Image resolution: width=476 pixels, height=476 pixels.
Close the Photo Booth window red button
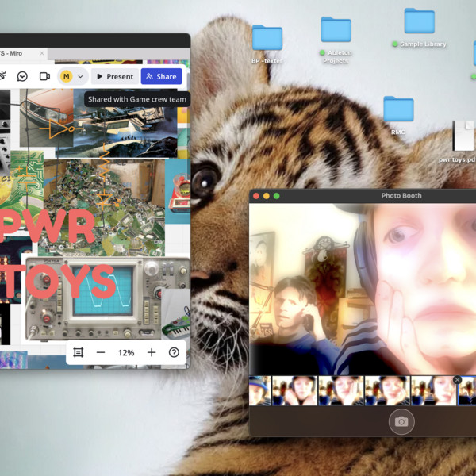tap(256, 196)
